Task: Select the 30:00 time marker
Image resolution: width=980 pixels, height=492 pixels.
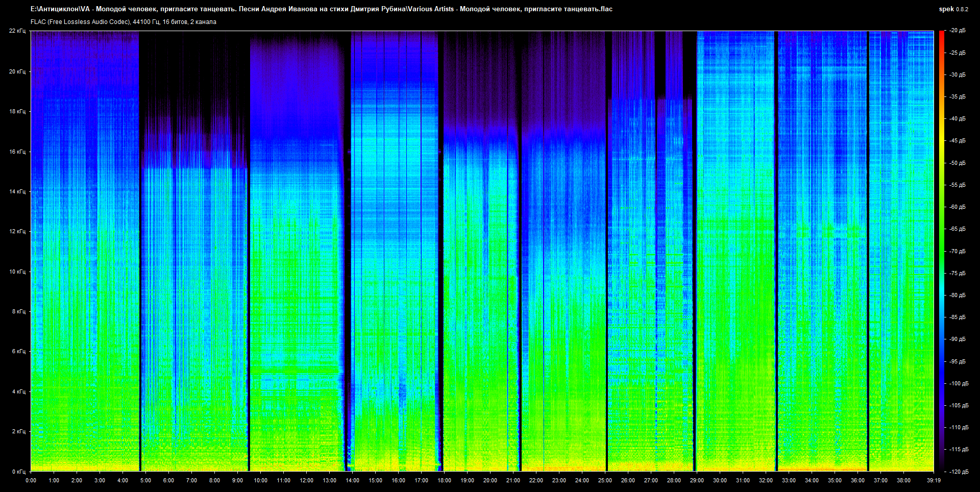Action: click(x=720, y=480)
